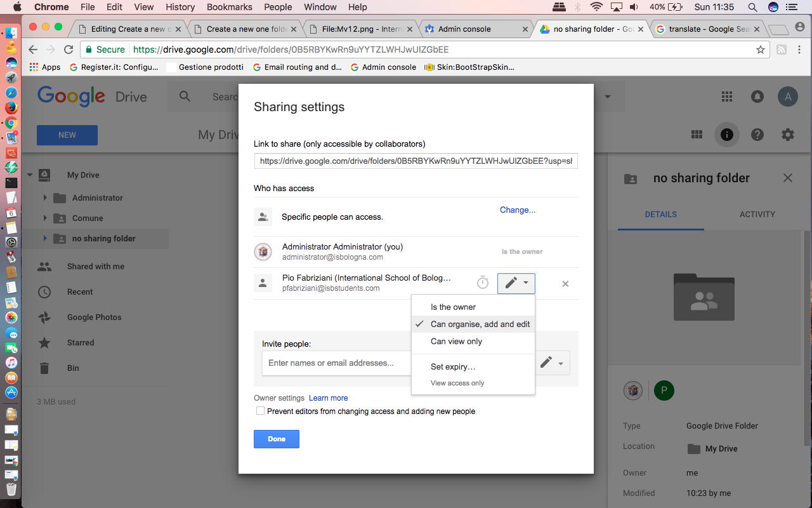This screenshot has height=508, width=812.
Task: Remove Pio Fabriziani with the X icon
Action: coord(565,284)
